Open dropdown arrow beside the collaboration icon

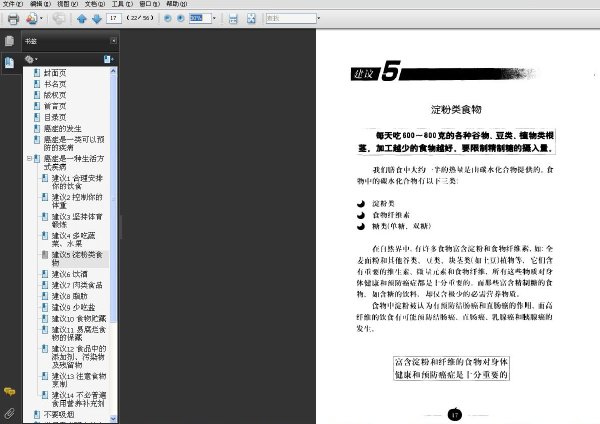pos(41,18)
